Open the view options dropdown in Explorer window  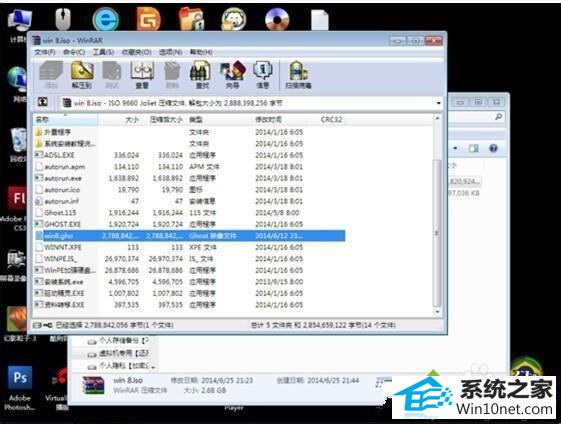(x=455, y=148)
